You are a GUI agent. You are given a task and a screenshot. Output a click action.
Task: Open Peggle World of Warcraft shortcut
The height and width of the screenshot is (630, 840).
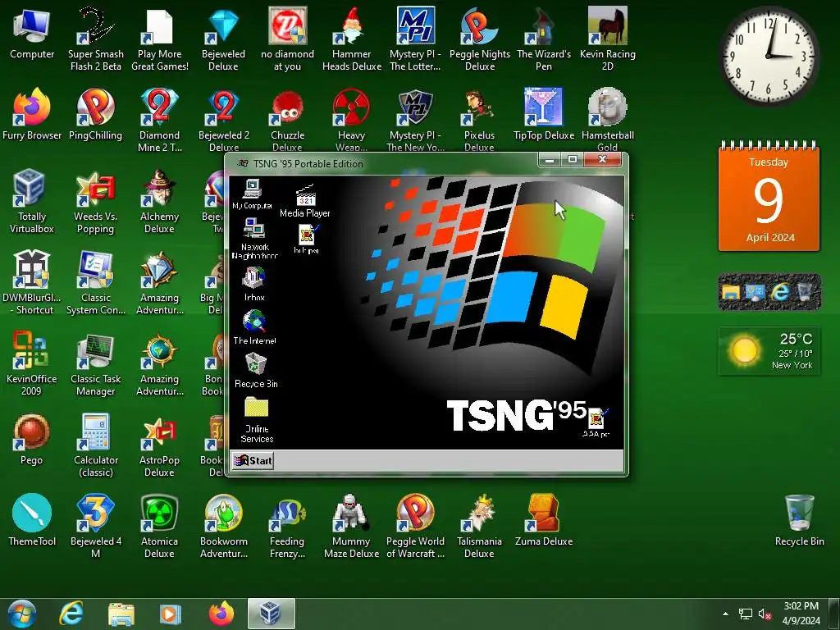coord(415,526)
